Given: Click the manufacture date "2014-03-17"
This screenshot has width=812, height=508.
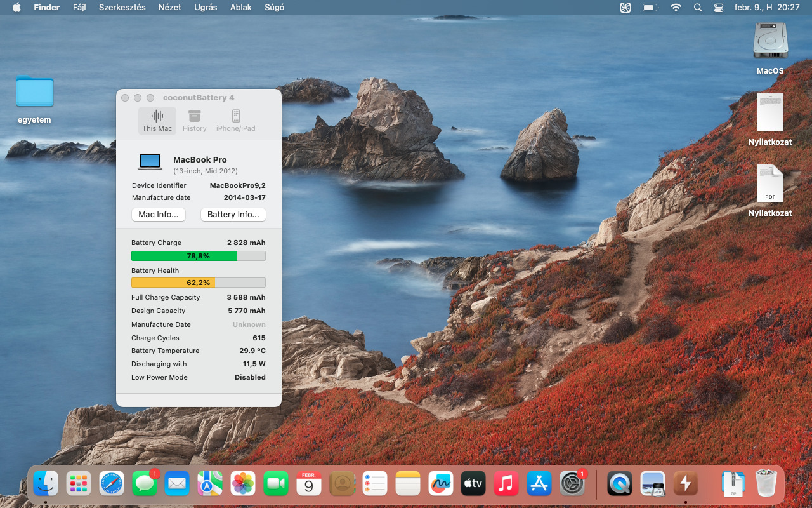Looking at the screenshot, I should pyautogui.click(x=245, y=197).
